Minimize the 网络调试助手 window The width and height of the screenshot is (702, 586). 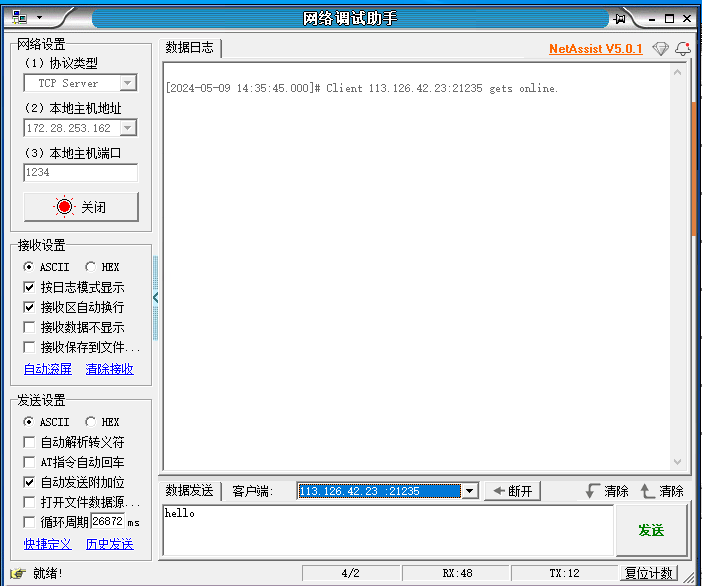[x=652, y=19]
